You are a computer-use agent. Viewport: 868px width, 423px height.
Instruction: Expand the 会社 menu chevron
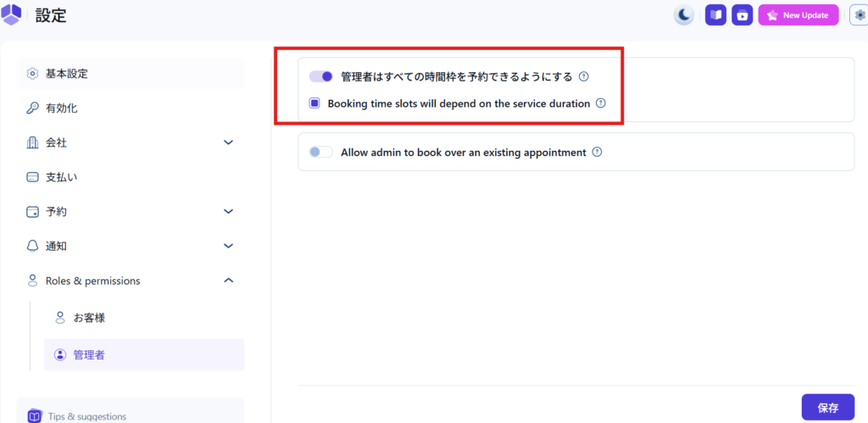coord(228,142)
